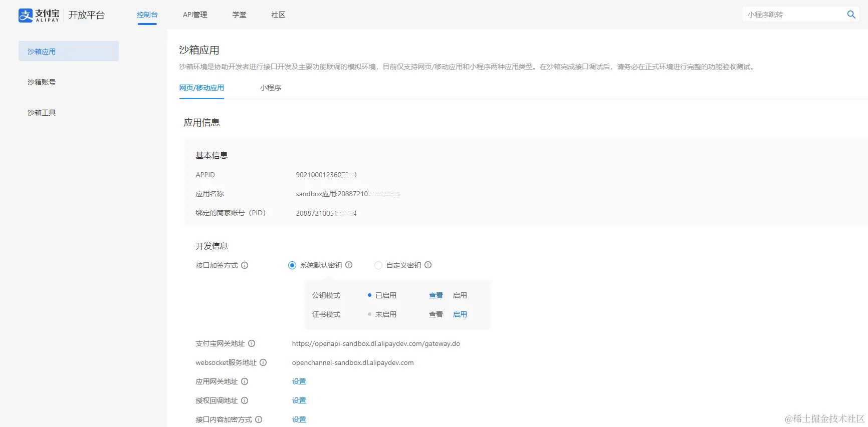Switch to the 小程序 tab

pos(271,88)
